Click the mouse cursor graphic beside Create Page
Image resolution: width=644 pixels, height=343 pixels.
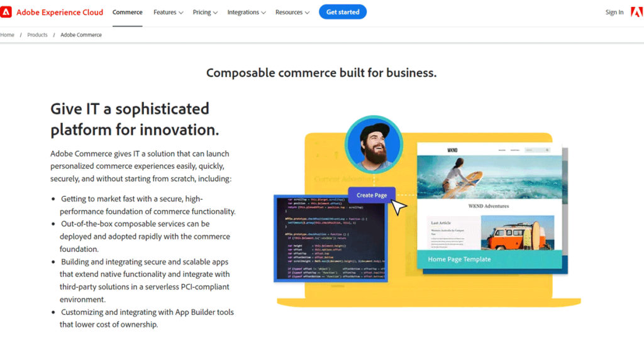[398, 207]
